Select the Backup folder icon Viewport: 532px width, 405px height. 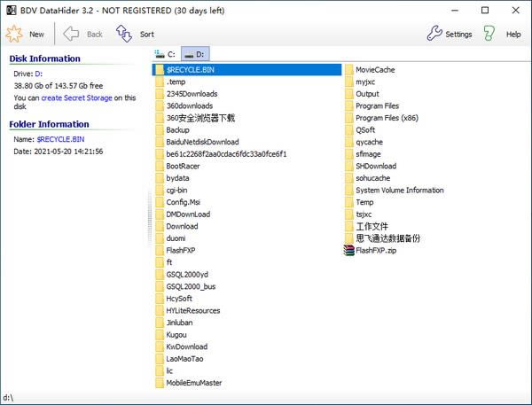pyautogui.click(x=160, y=130)
